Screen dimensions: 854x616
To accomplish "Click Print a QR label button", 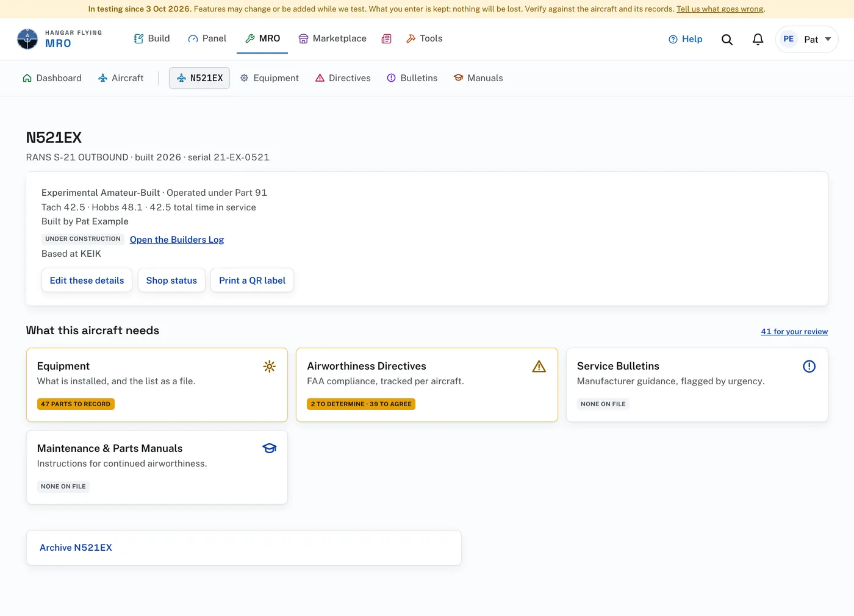I will (x=252, y=281).
